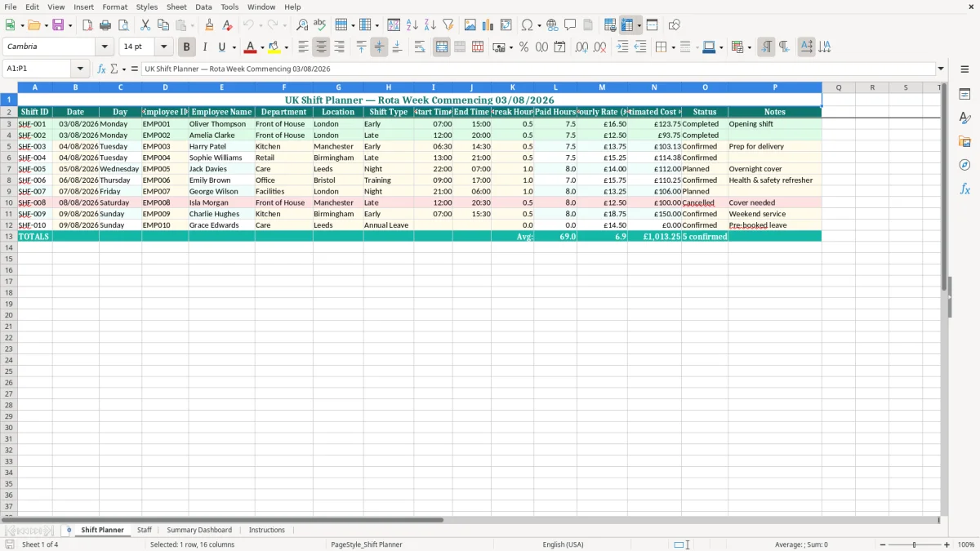
Task: Click the Undo arrow icon
Action: pyautogui.click(x=248, y=25)
